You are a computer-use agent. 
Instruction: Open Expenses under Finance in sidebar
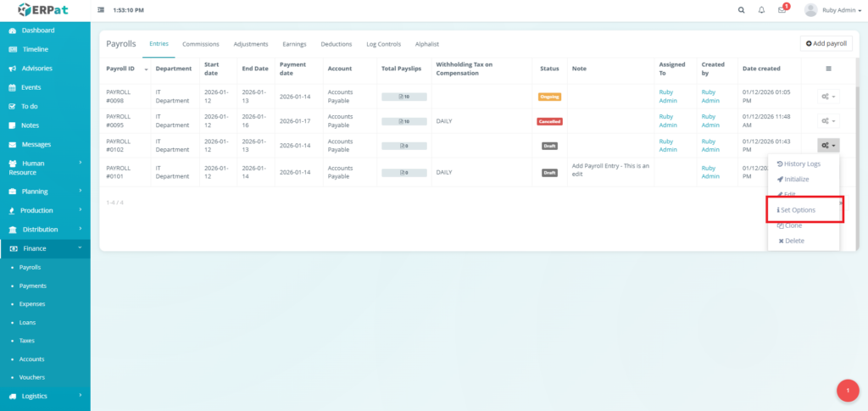coord(32,303)
